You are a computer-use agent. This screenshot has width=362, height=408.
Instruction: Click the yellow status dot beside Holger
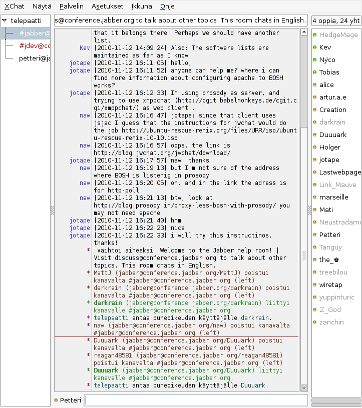[x=315, y=147]
